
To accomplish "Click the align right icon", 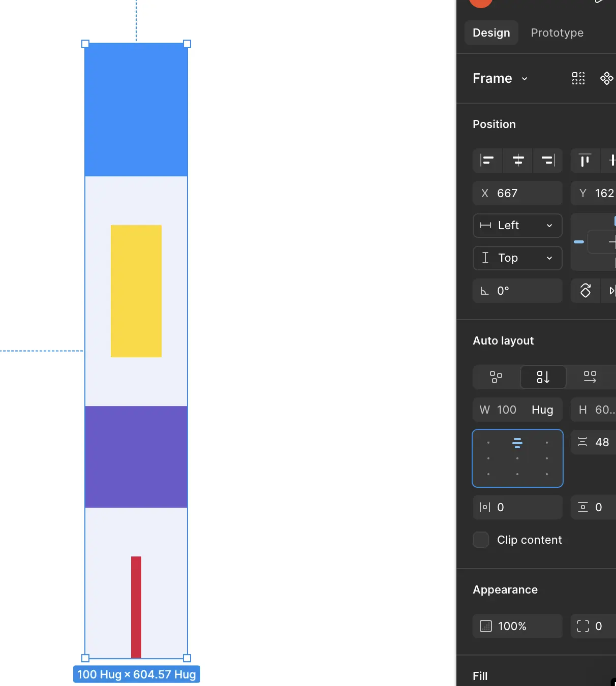I will pos(547,161).
